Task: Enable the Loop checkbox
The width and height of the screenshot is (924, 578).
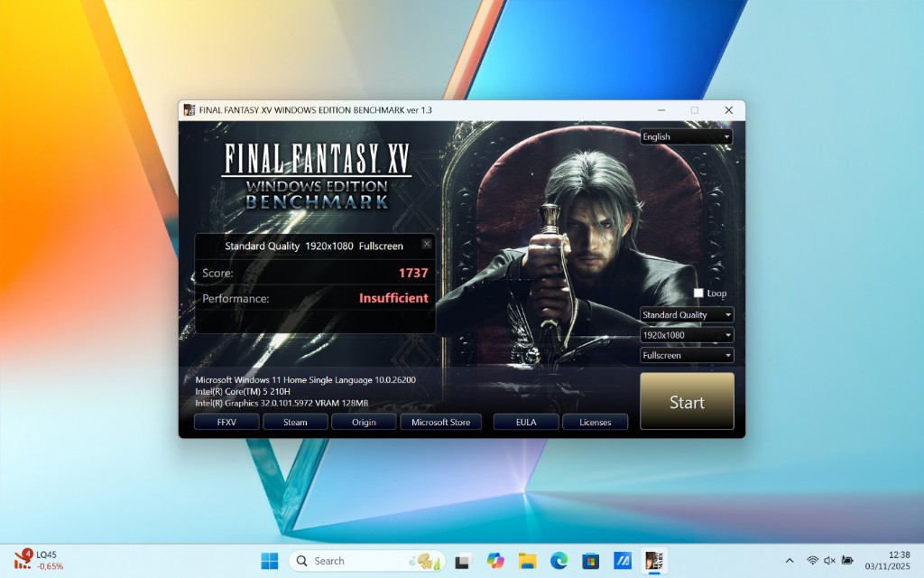Action: click(x=698, y=294)
